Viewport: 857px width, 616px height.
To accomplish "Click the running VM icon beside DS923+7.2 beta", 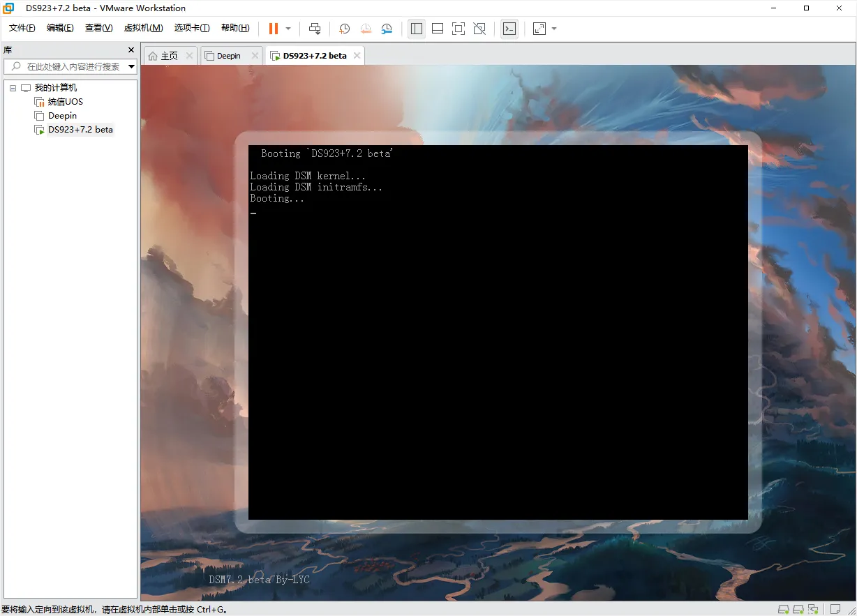I will [40, 130].
